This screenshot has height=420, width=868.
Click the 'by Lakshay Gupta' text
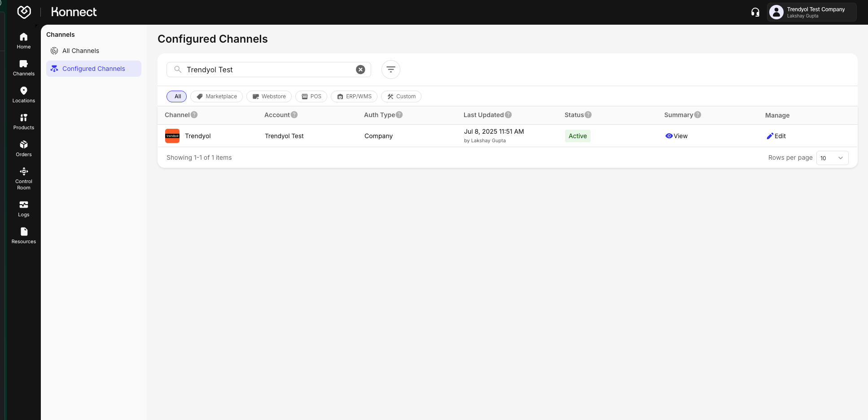[485, 140]
